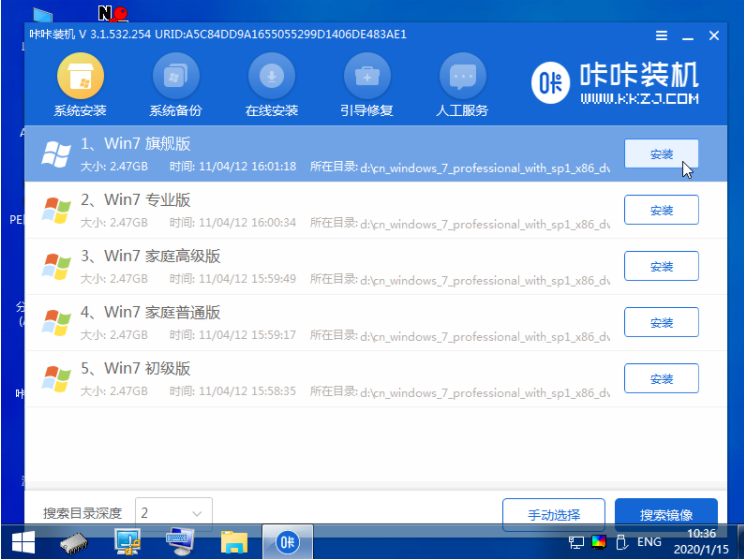
Task: Open the 搜索目录深度 dropdown
Action: [x=174, y=513]
